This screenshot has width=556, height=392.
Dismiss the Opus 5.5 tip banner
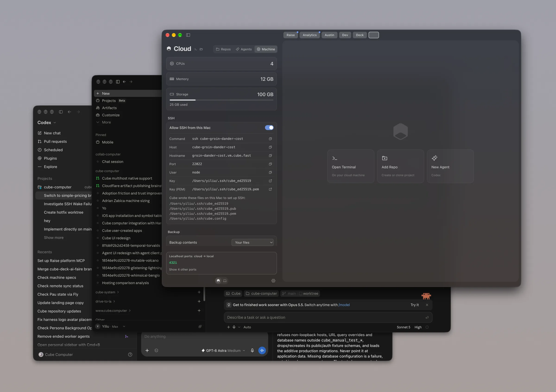427,305
